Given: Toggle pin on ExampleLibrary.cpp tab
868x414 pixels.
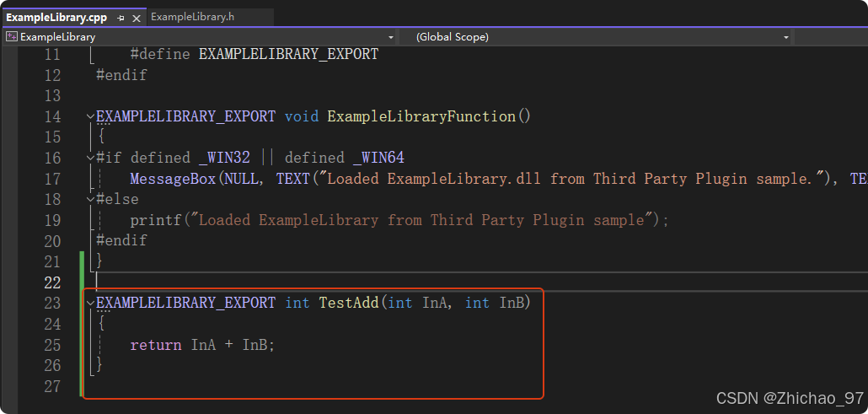Looking at the screenshot, I should (121, 18).
